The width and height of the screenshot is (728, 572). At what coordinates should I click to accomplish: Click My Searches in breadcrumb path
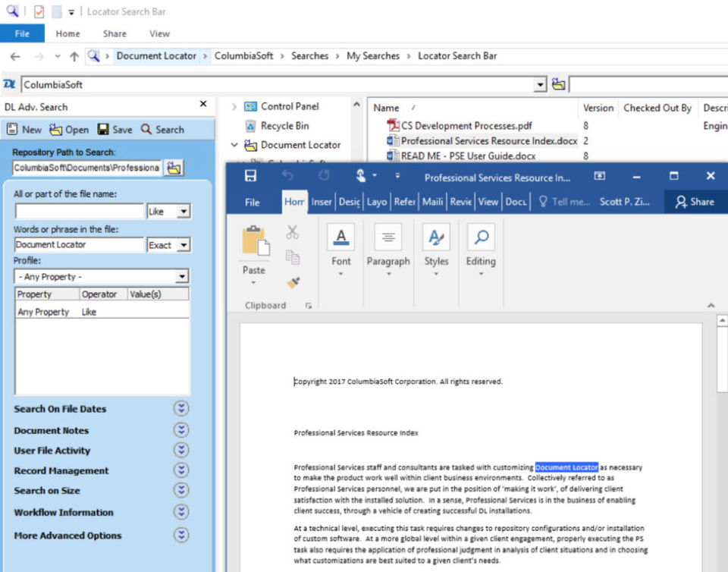click(x=373, y=55)
